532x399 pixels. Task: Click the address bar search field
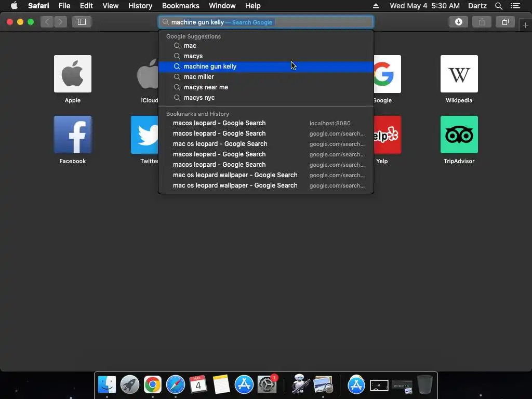266,22
